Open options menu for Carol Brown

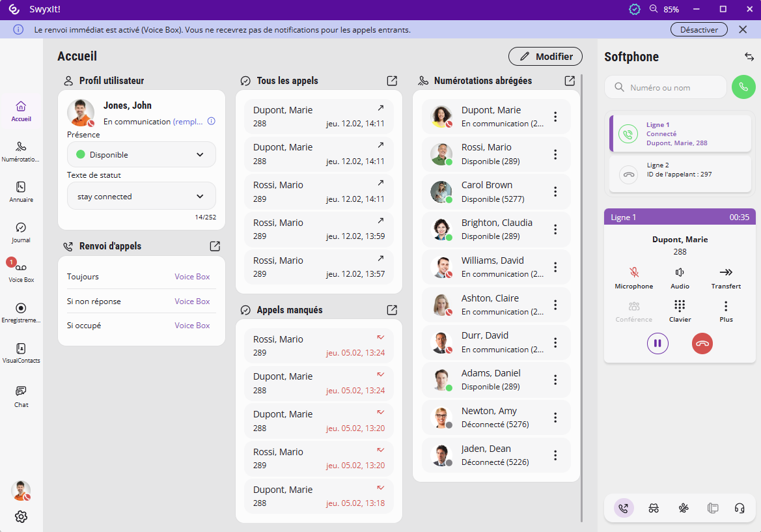pyautogui.click(x=555, y=191)
